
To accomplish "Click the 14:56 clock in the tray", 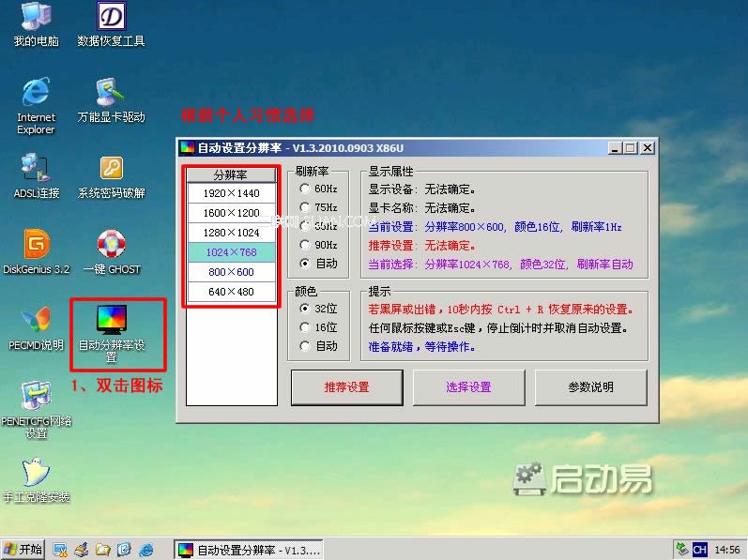I will tap(726, 550).
